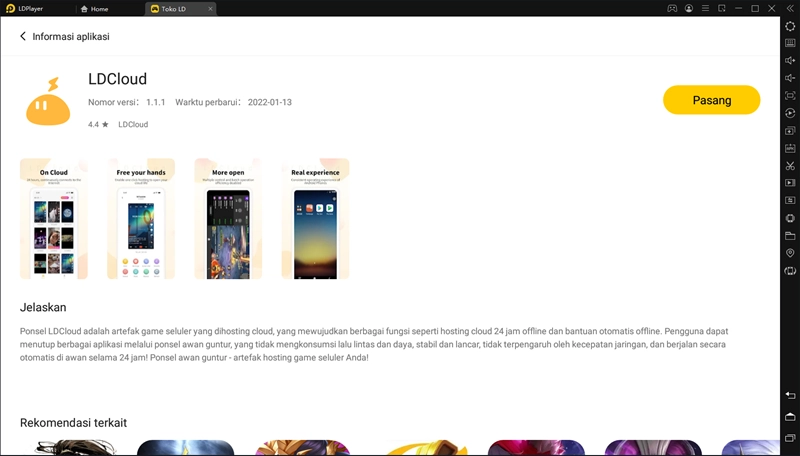Close the Toko LD tab
The height and width of the screenshot is (456, 800).
(x=210, y=9)
